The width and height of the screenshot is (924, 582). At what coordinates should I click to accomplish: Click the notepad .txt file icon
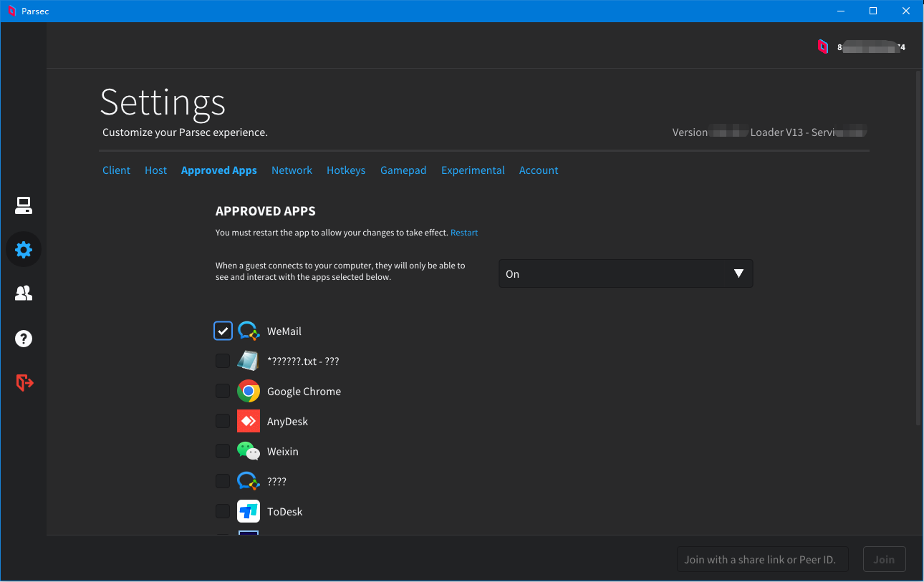coord(249,361)
